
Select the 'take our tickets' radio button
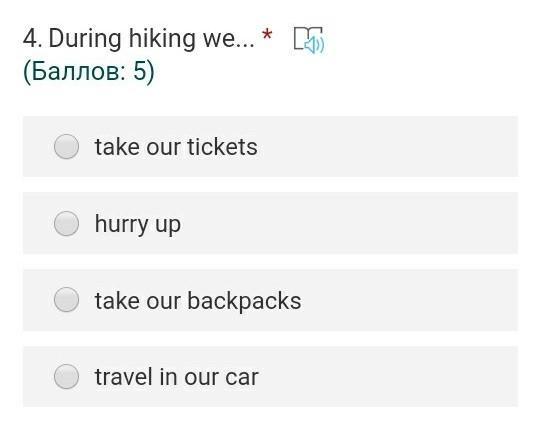click(x=66, y=146)
